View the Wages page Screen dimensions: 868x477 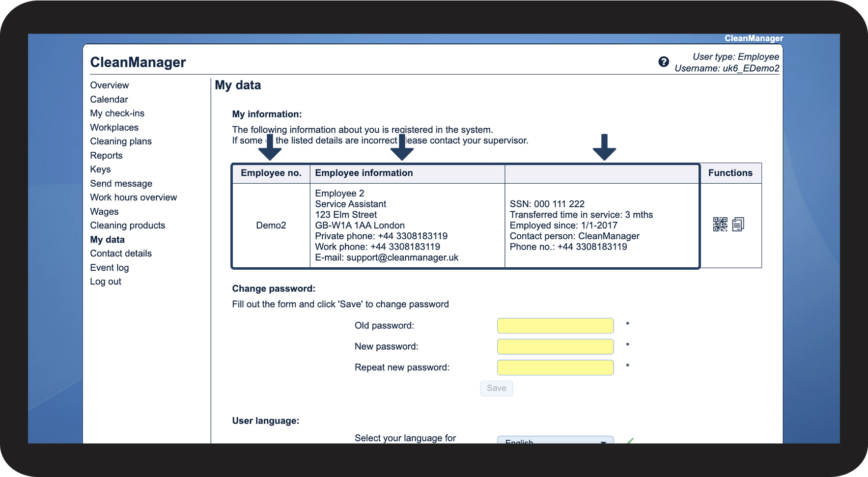tap(105, 212)
